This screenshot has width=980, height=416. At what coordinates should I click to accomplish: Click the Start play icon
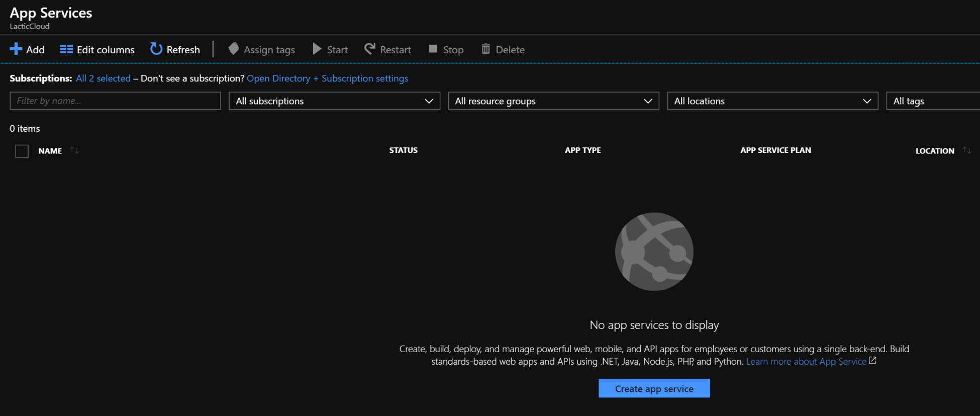(317, 49)
